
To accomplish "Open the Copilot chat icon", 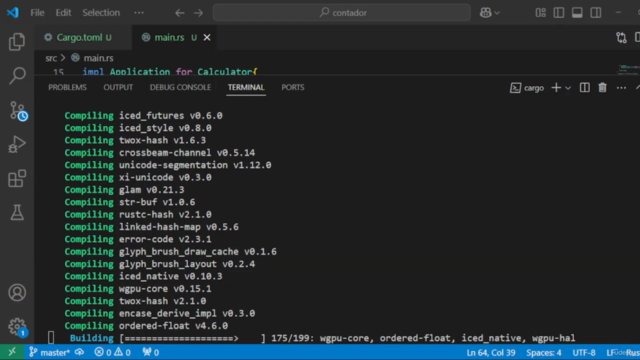I will click(485, 13).
